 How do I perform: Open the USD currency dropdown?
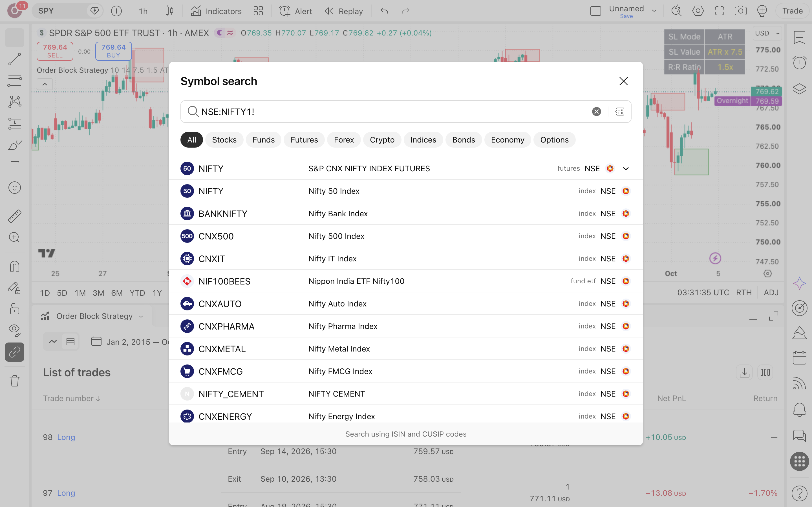point(767,33)
